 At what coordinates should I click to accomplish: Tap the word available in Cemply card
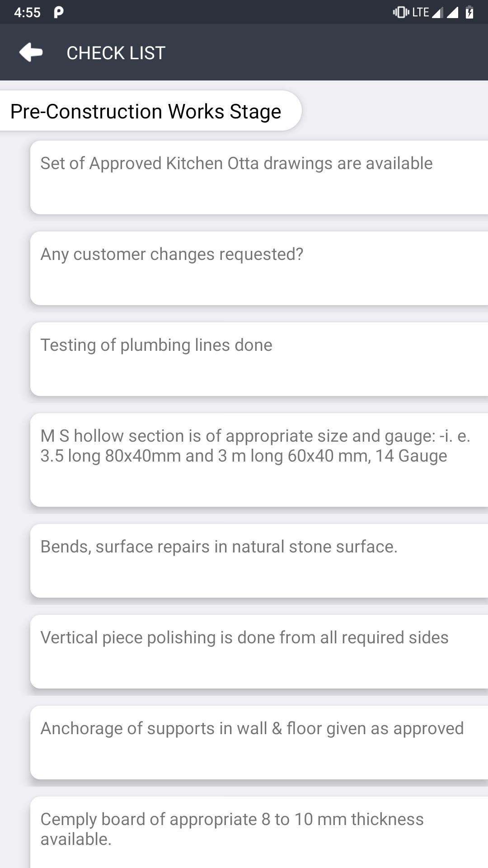[x=75, y=839]
